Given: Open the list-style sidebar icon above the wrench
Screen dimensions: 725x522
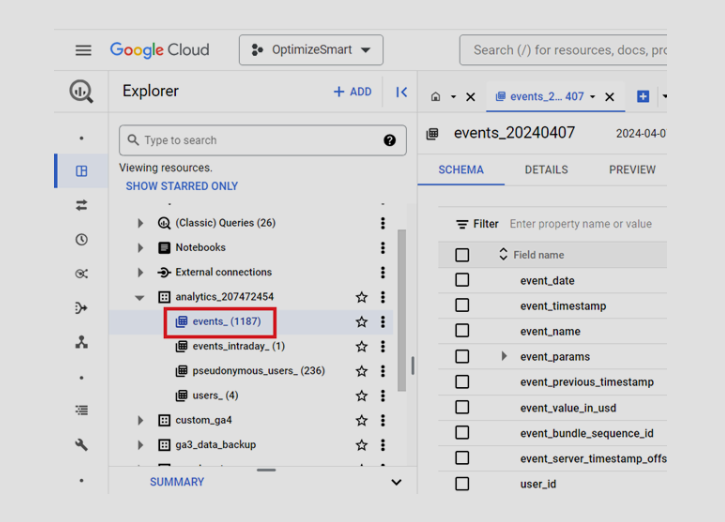Looking at the screenshot, I should tap(81, 410).
